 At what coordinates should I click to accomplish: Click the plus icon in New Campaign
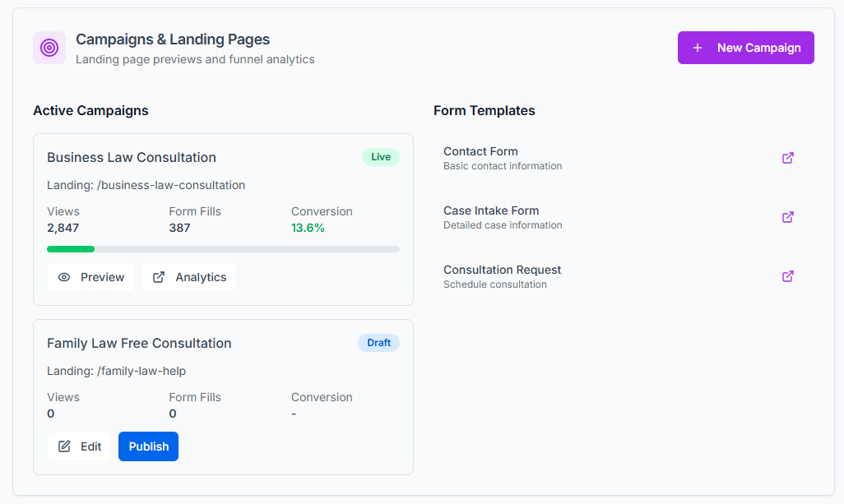[698, 48]
